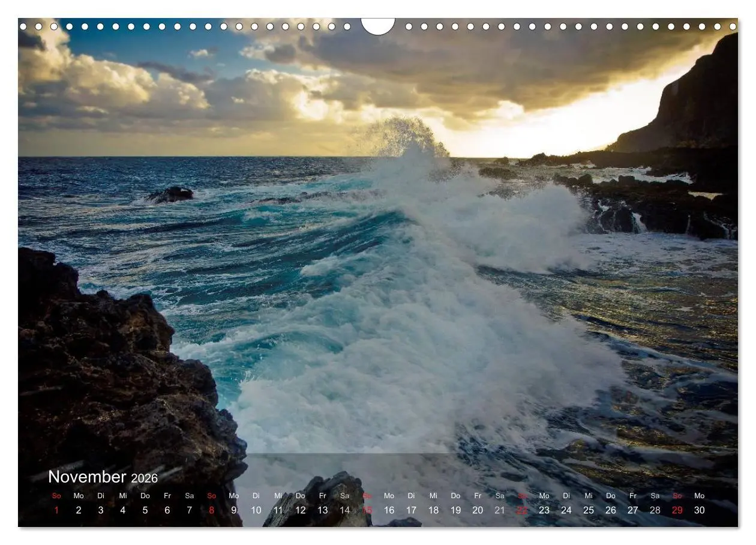Select date 23 in the calendar row
This screenshot has width=756, height=545.
point(544,510)
